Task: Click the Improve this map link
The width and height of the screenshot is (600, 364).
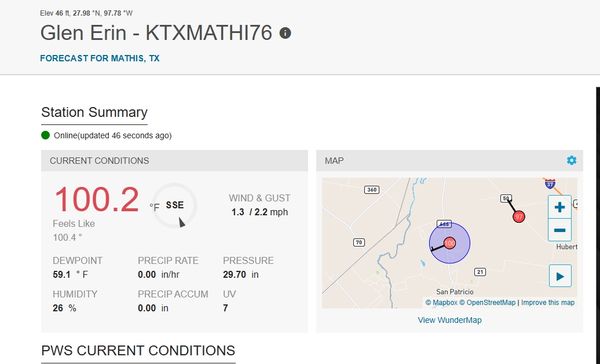Action: point(547,303)
